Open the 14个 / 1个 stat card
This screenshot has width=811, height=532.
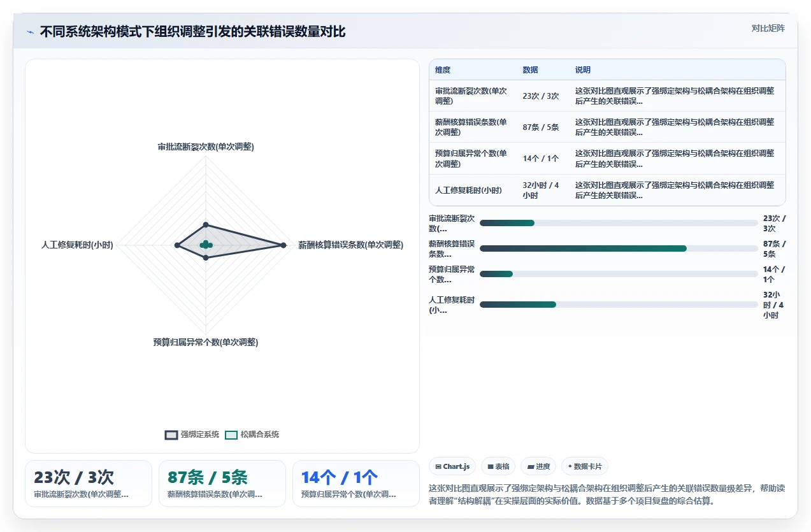point(356,484)
